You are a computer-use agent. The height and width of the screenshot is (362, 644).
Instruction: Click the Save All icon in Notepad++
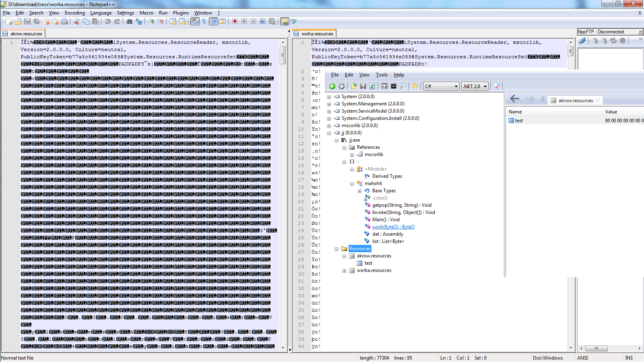pos(37,21)
